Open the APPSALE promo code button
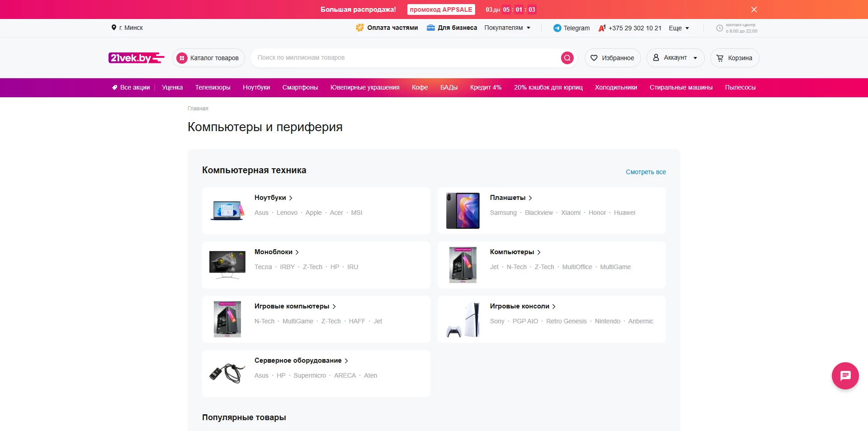 pyautogui.click(x=441, y=9)
